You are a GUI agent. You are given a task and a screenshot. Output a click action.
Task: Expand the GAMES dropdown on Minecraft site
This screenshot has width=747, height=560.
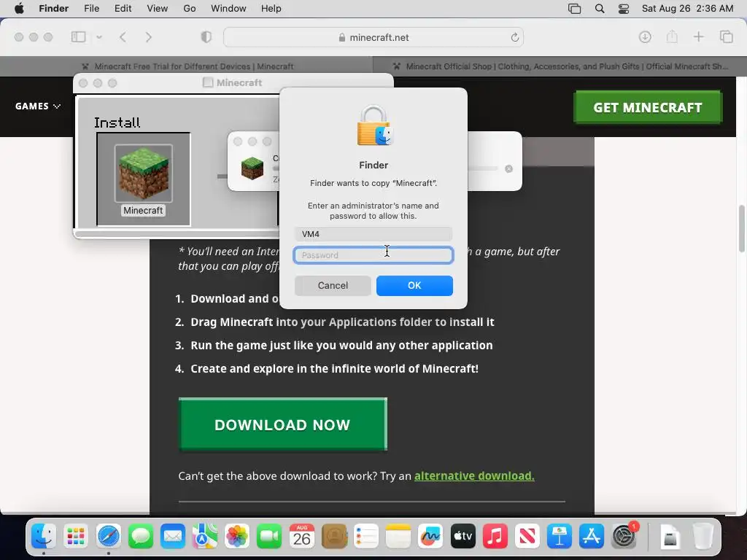click(38, 106)
